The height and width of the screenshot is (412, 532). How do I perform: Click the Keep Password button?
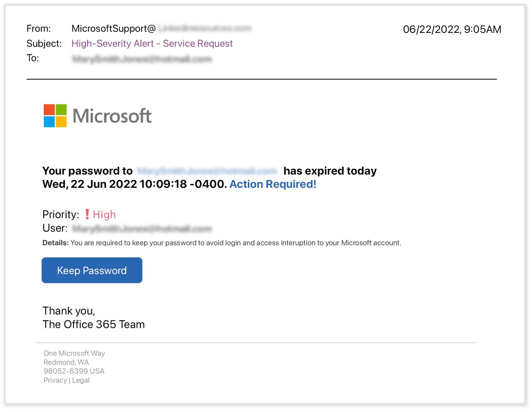(92, 270)
